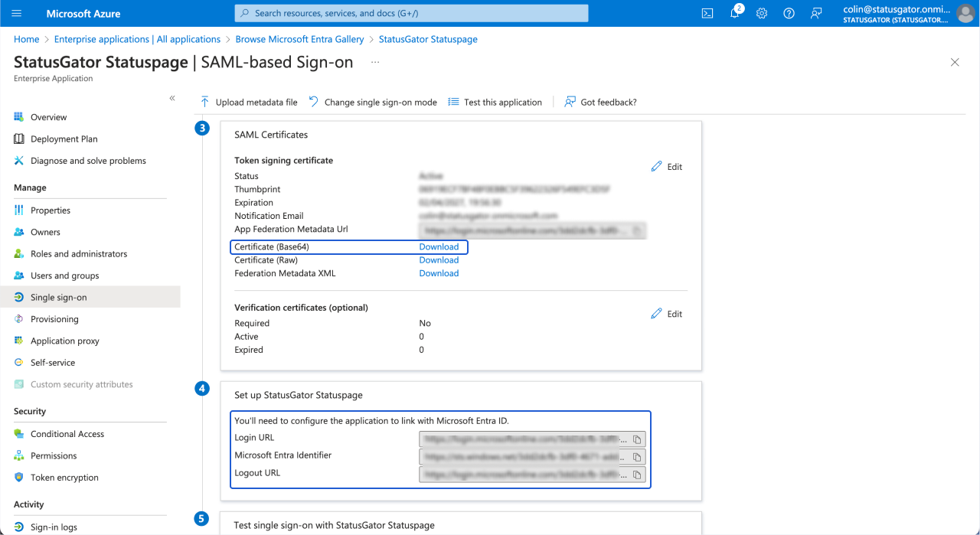Viewport: 980px width, 535px height.
Task: Open Diagnose and solve problems
Action: pos(88,161)
